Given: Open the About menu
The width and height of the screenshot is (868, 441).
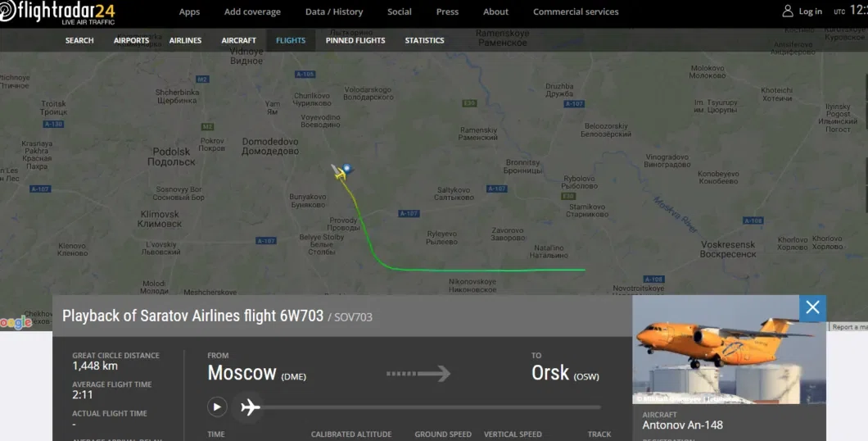Looking at the screenshot, I should pyautogui.click(x=495, y=11).
